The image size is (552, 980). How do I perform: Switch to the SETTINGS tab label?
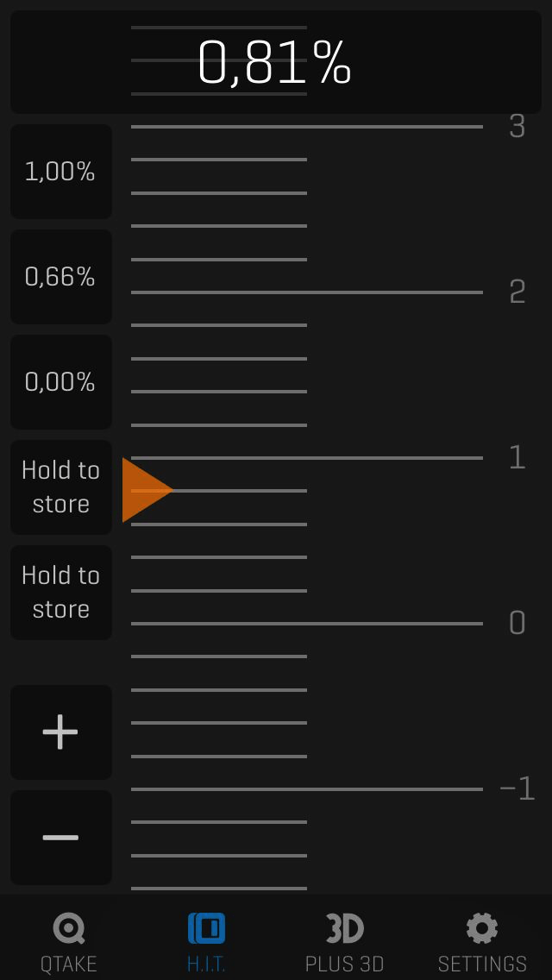(x=482, y=963)
